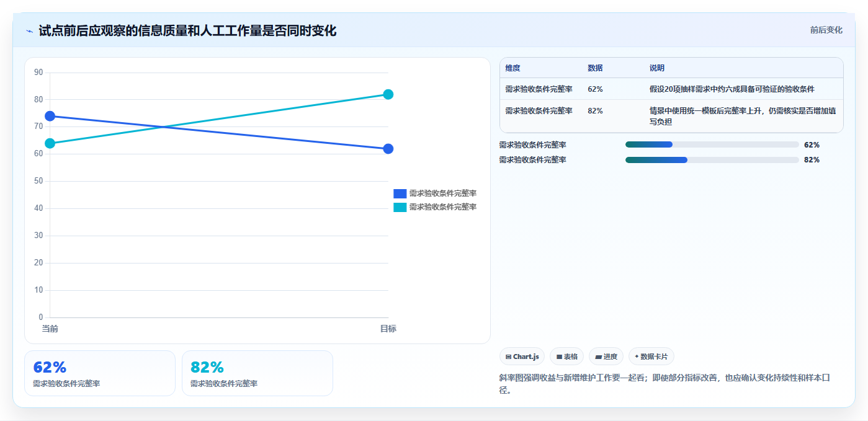
Task: Click the dark blue data point at 目标
Action: pyautogui.click(x=388, y=149)
